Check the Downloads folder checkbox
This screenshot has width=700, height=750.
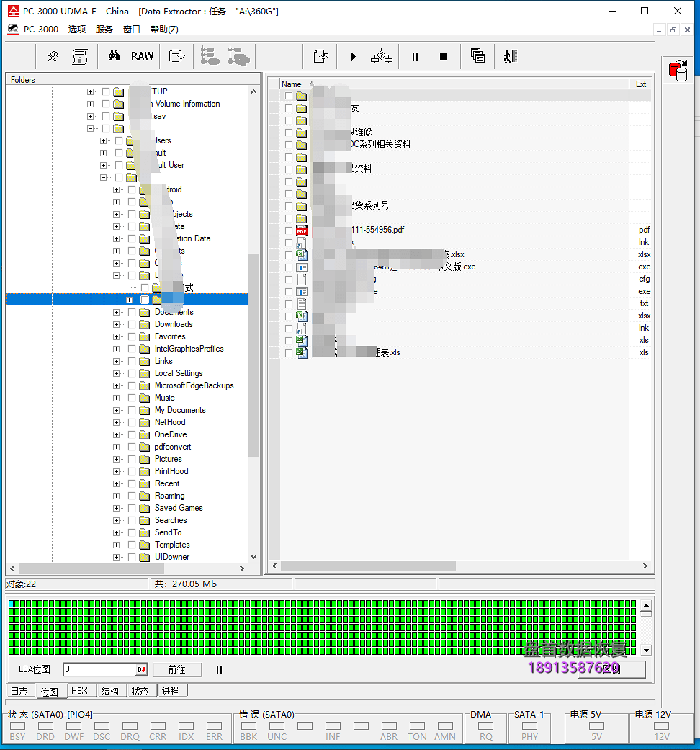(x=132, y=325)
